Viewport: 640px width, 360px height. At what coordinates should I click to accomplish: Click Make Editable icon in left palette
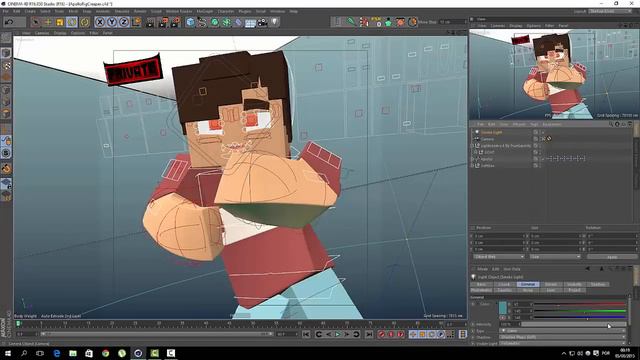(x=6, y=38)
